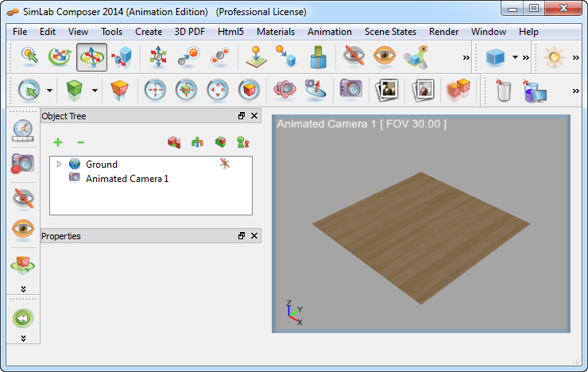Close the Properties panel
Screen dimensions: 588x372
click(x=254, y=235)
